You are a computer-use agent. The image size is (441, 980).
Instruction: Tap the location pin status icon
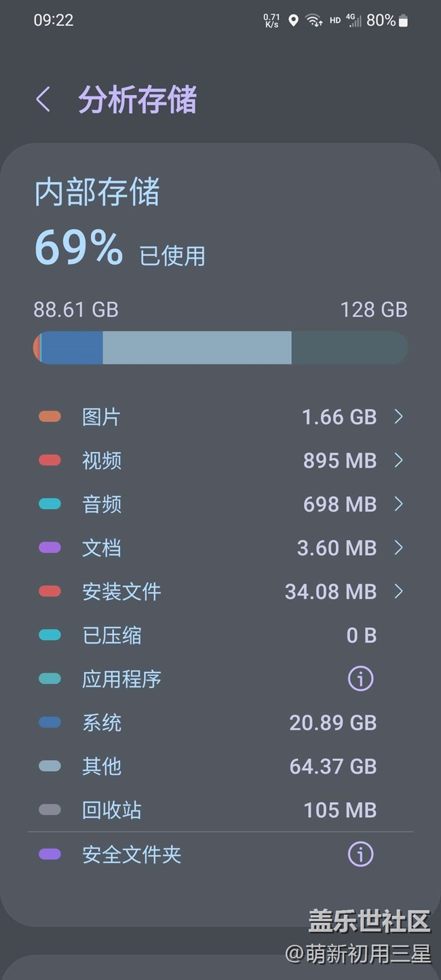(x=293, y=21)
